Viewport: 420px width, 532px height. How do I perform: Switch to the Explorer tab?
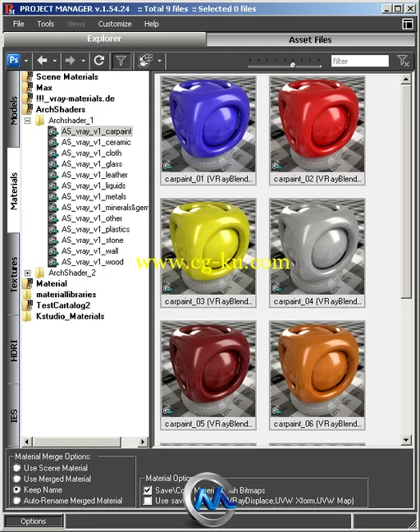coord(104,39)
